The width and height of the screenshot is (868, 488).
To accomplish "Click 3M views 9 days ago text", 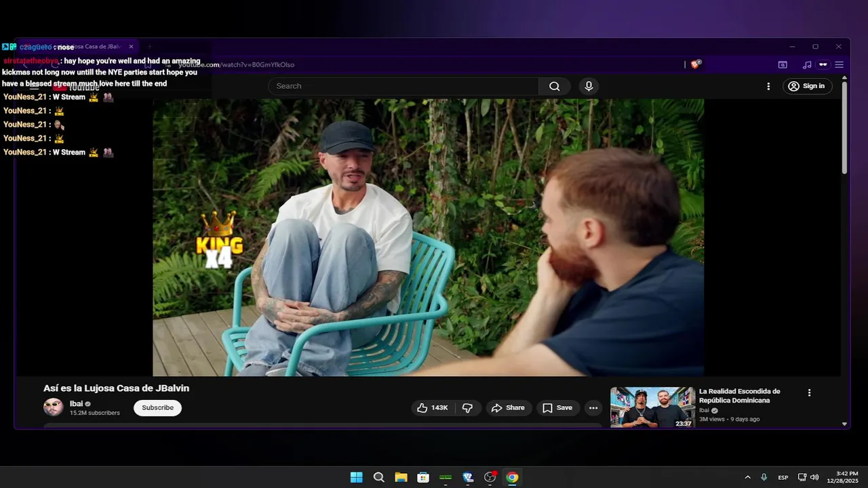I will click(730, 419).
